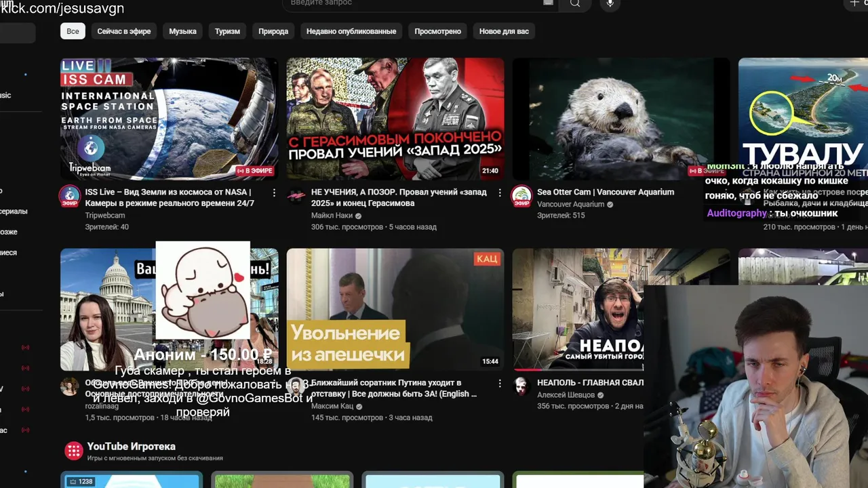Click 'В ЭФИРЕ' badge on ISS thumbnail

click(x=254, y=171)
